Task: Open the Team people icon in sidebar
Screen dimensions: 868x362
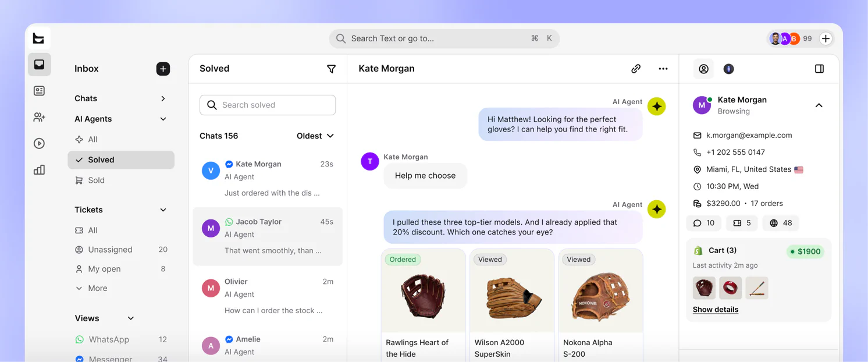Action: pos(39,117)
